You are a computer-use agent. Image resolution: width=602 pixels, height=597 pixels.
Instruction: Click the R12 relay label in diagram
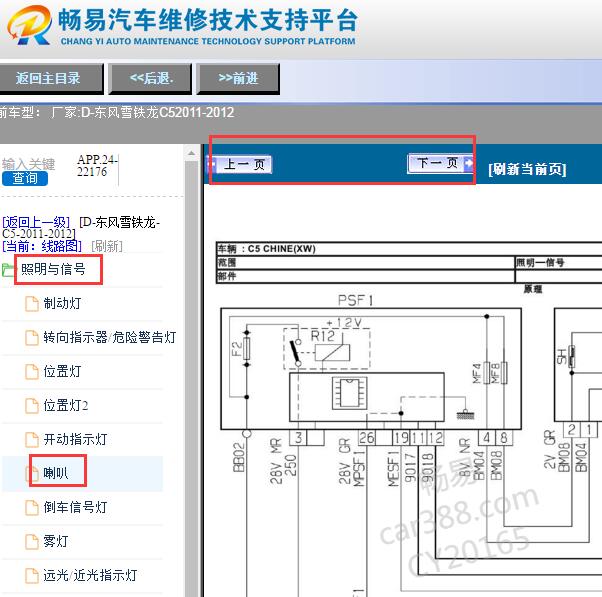(323, 336)
